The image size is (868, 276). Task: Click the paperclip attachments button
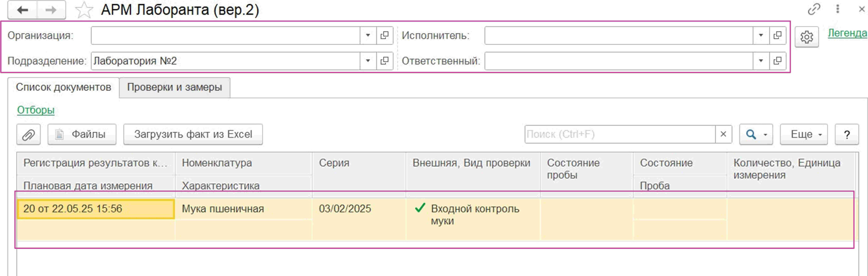[28, 135]
